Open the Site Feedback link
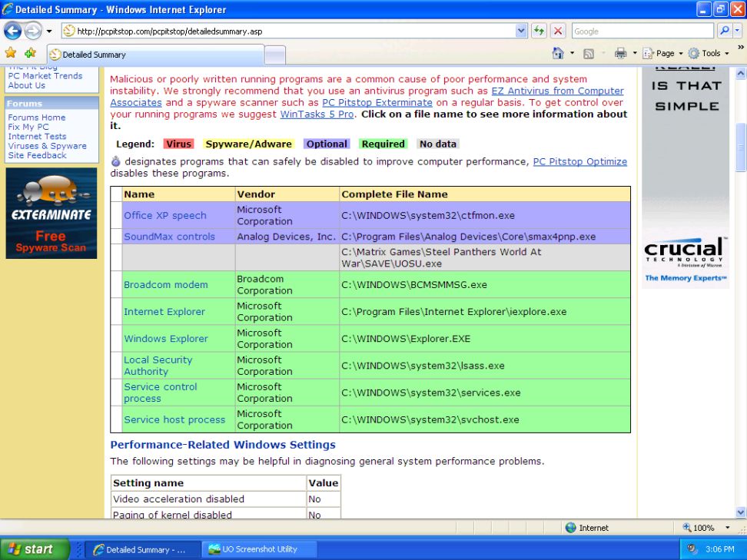The height and width of the screenshot is (560, 747). tap(37, 155)
